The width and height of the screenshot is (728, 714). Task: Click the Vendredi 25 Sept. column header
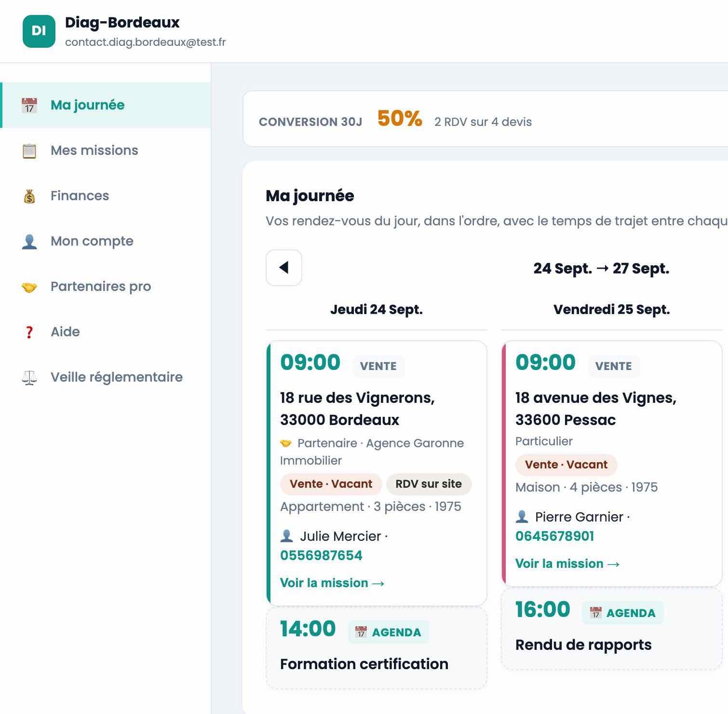[x=612, y=309]
